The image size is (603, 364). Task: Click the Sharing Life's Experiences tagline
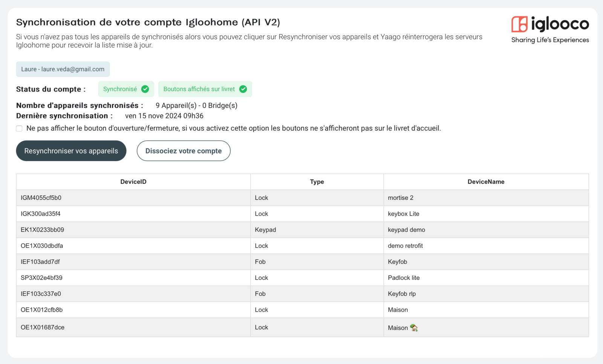click(550, 40)
